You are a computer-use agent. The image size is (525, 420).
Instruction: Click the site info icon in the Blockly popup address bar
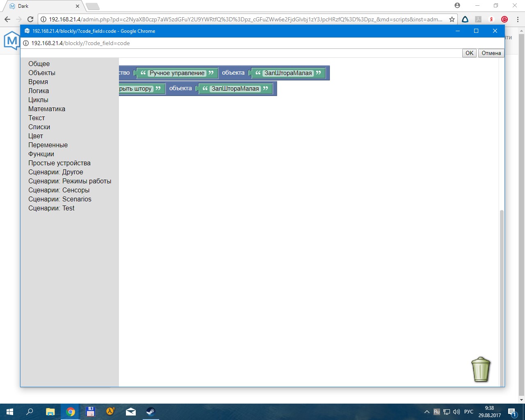pos(26,43)
